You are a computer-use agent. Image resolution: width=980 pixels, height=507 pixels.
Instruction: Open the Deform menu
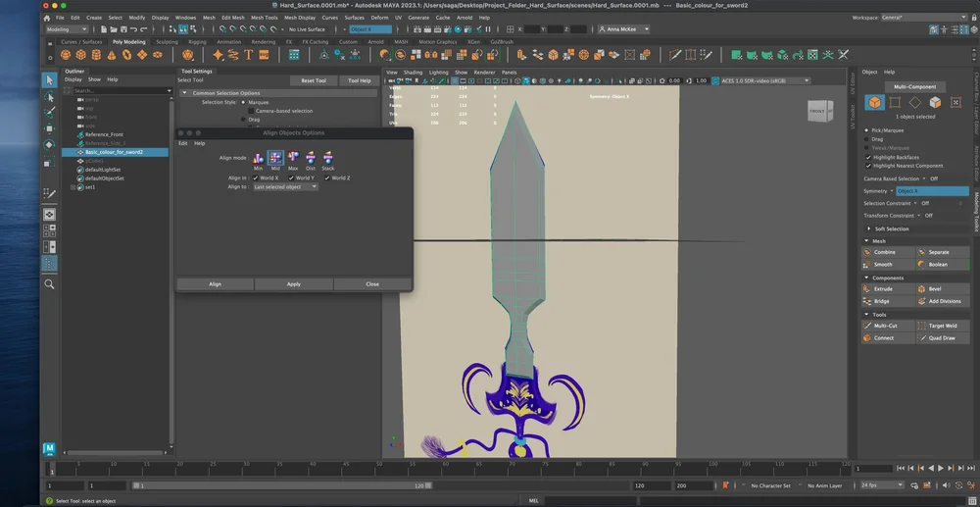coord(379,18)
